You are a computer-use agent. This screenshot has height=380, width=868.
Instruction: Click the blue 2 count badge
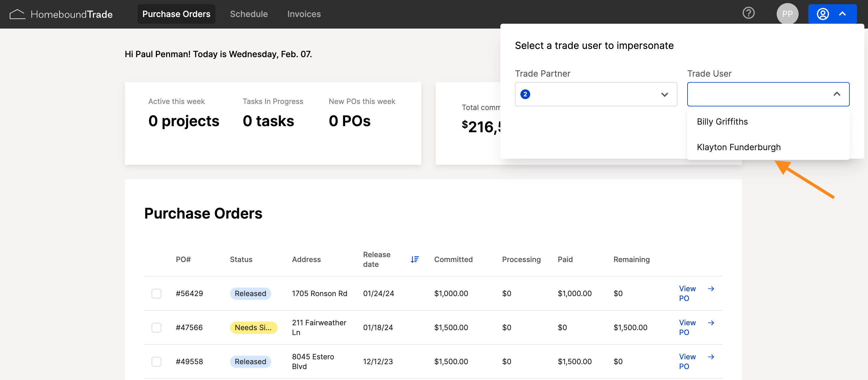(525, 94)
